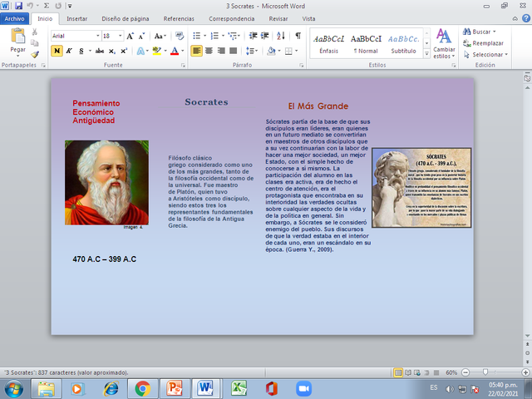Open the Arial font name dropdown

click(98, 36)
